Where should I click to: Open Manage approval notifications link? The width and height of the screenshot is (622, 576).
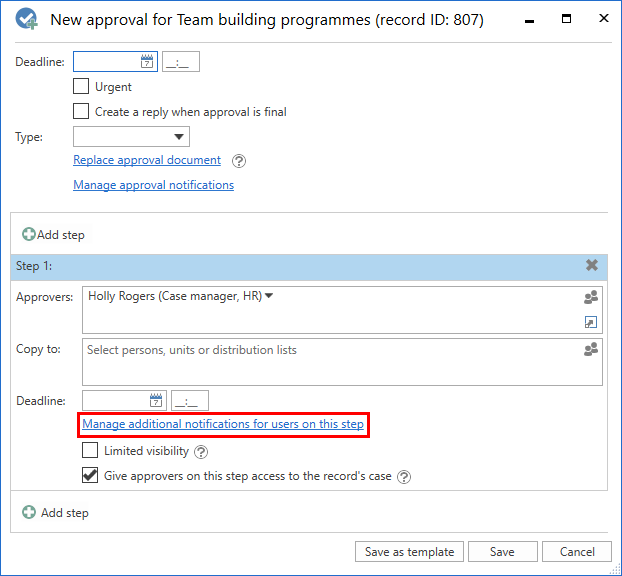[153, 185]
